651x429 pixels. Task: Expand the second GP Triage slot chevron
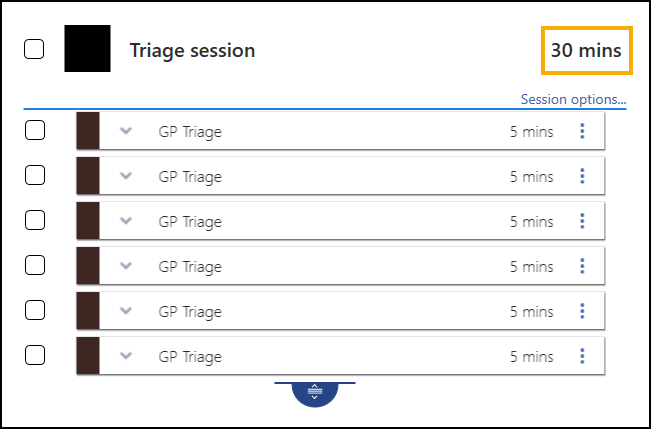[125, 176]
